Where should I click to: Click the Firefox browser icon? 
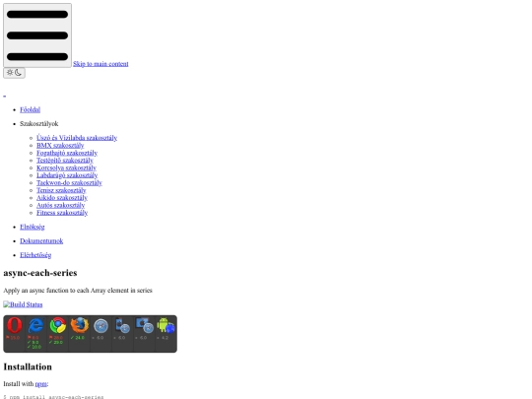pos(80,325)
